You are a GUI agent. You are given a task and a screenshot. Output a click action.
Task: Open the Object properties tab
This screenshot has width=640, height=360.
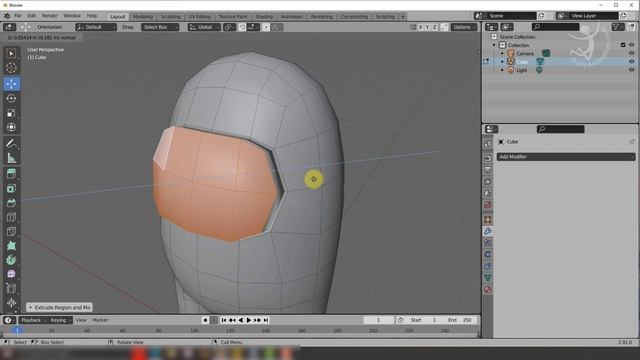[488, 220]
